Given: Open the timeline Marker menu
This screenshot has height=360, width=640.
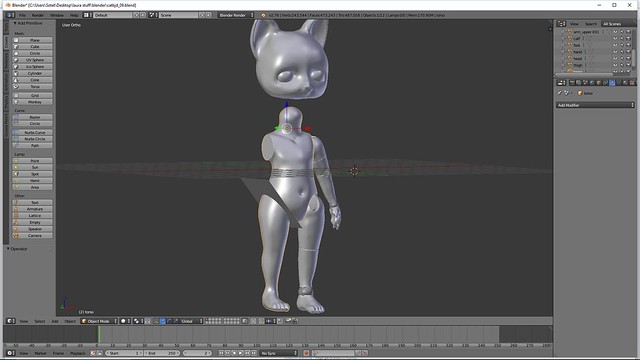Looking at the screenshot, I should pos(40,353).
